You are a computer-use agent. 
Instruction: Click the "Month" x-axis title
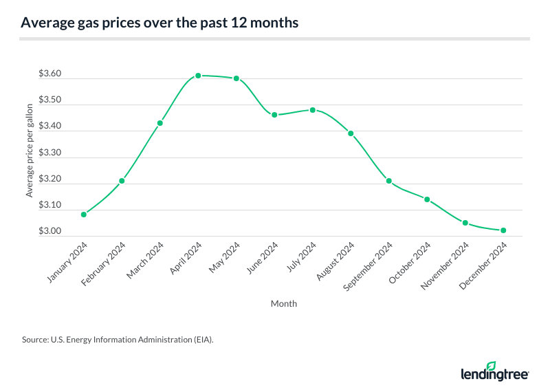283,303
